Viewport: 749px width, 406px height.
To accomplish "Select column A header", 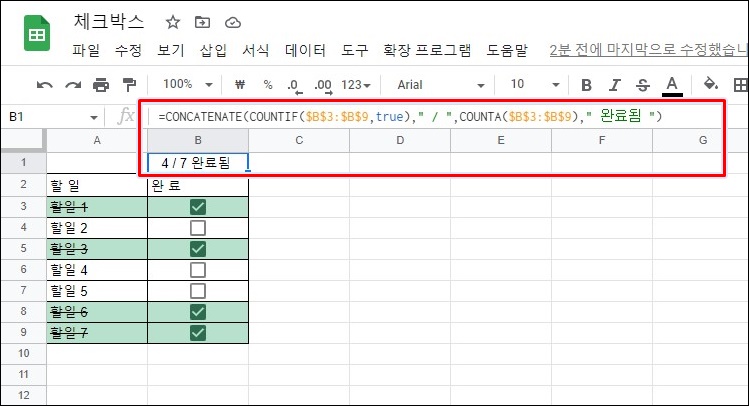I will (97, 140).
